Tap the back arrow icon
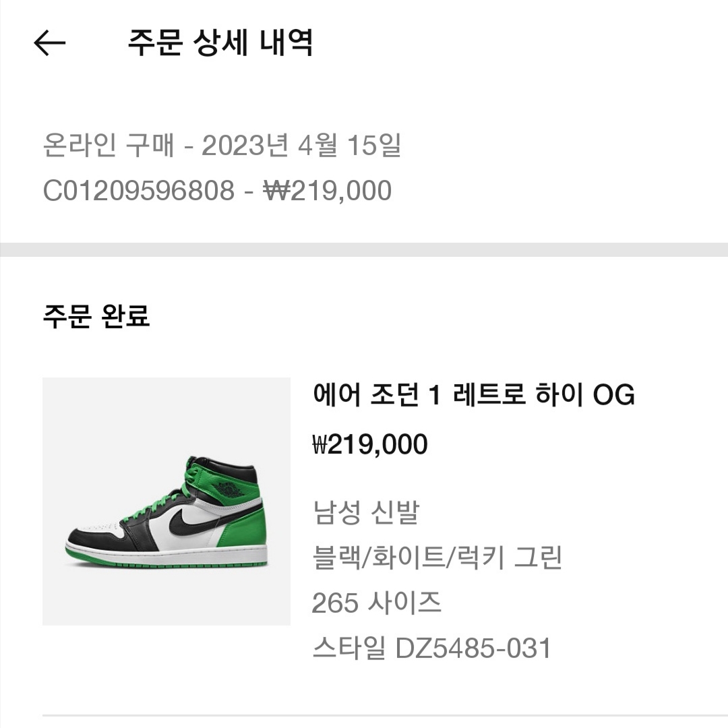 point(49,44)
